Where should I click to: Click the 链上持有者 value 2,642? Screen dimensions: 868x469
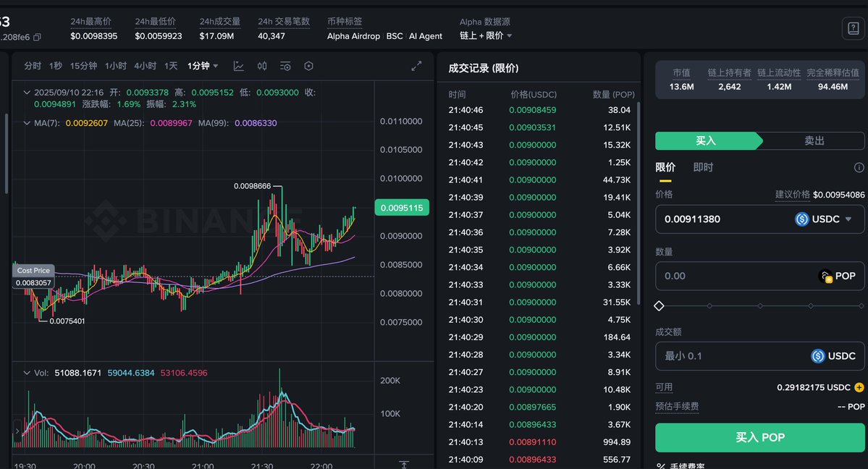(x=729, y=87)
